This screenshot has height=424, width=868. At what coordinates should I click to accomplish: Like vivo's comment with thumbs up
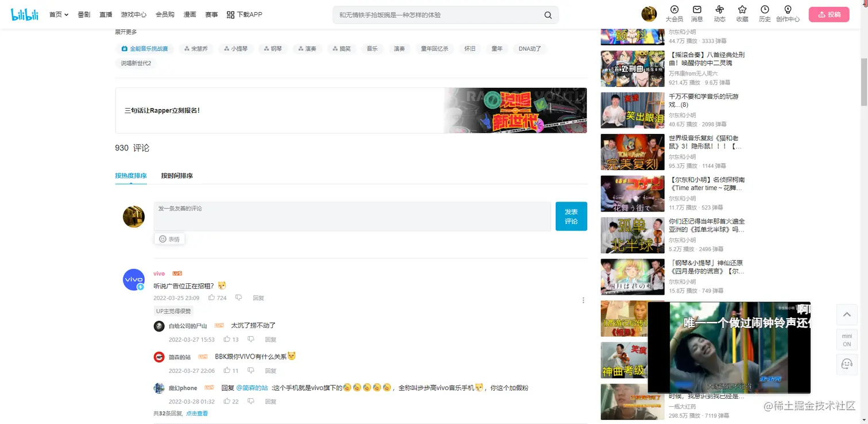pyautogui.click(x=214, y=298)
